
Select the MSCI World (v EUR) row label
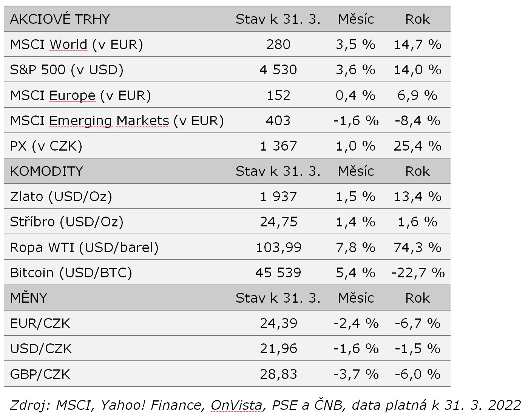tap(76, 45)
